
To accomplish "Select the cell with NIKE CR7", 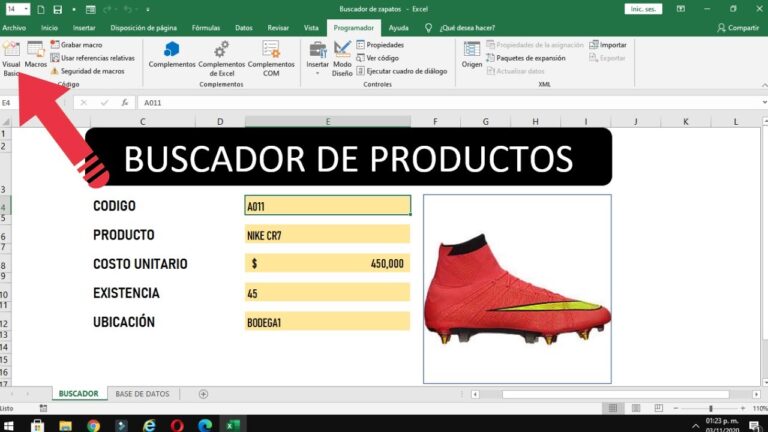I will pos(327,234).
